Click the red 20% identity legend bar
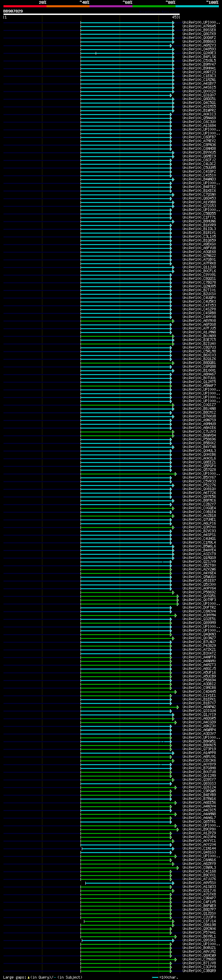The height and width of the screenshot is (980, 222). pos(25,7)
